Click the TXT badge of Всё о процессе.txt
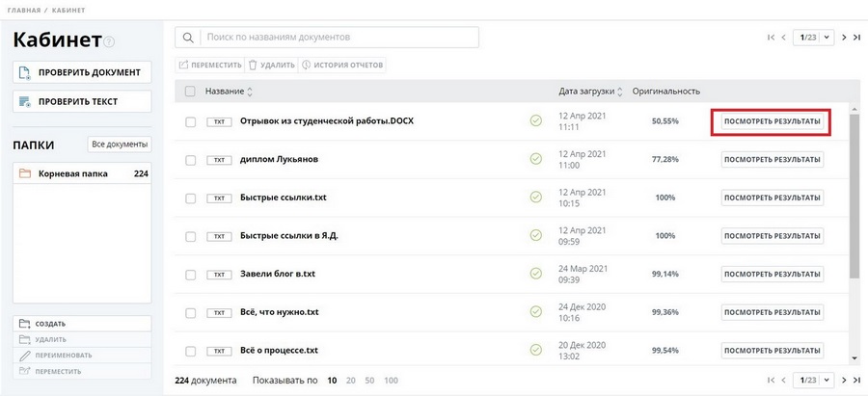The width and height of the screenshot is (868, 396). [219, 352]
